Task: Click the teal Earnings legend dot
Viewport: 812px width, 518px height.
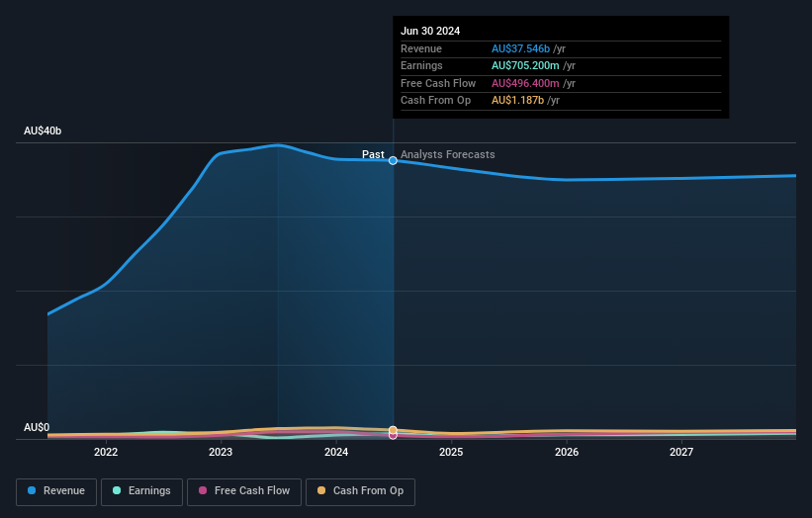Action: [117, 490]
